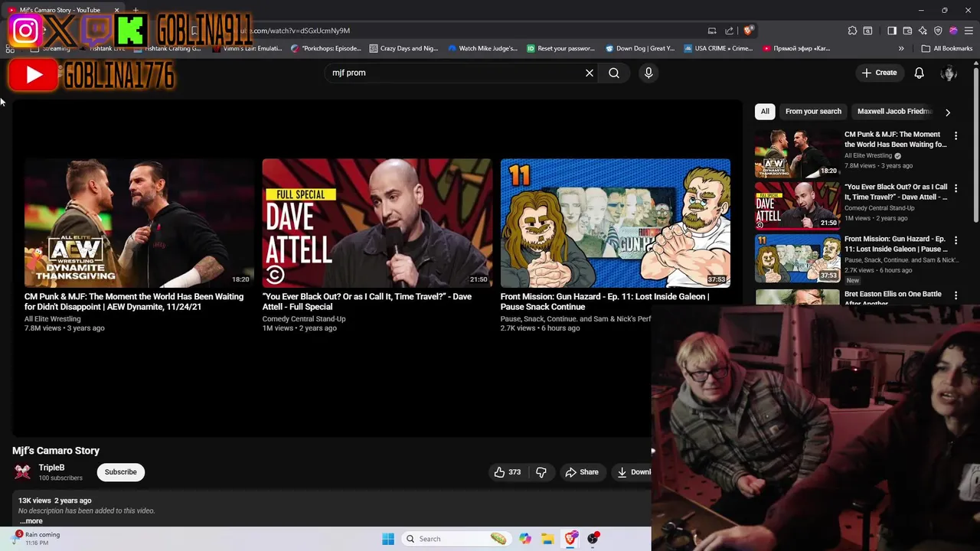Open the 'Down Dog | Great Y...' bookmark
Screen dimensions: 980x551
pyautogui.click(x=639, y=48)
